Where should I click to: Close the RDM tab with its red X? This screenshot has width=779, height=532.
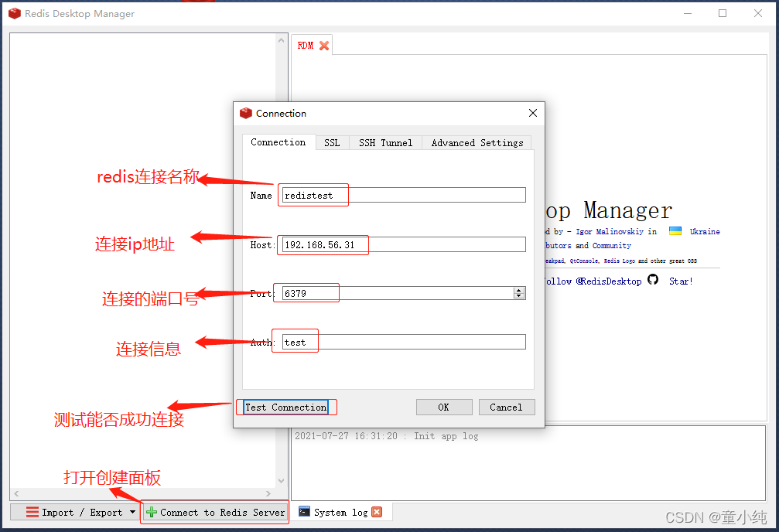[x=323, y=44]
